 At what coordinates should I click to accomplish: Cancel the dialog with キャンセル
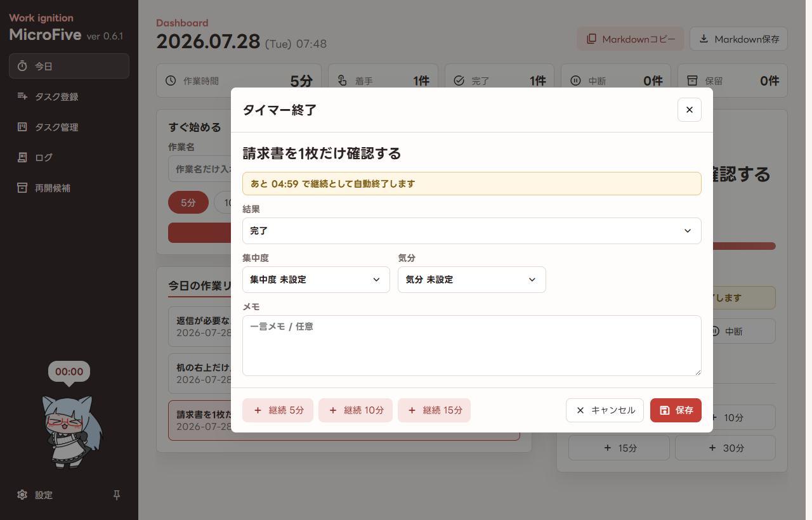click(x=605, y=410)
